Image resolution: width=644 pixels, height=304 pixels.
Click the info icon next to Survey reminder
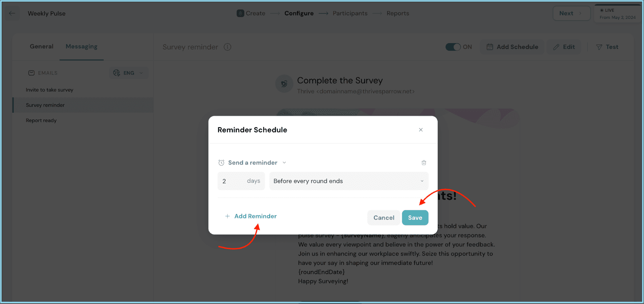pyautogui.click(x=227, y=47)
